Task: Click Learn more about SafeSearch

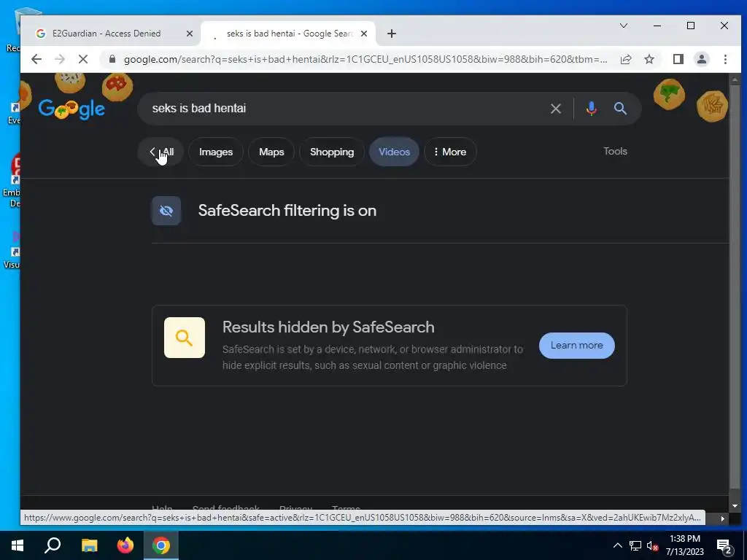Action: tap(576, 345)
